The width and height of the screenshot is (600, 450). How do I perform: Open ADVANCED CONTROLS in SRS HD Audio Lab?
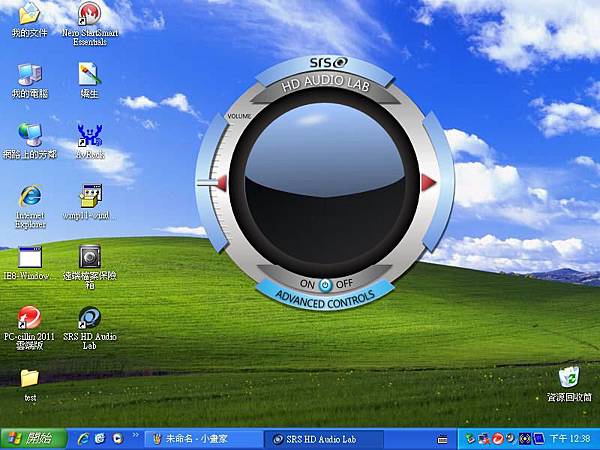325,299
